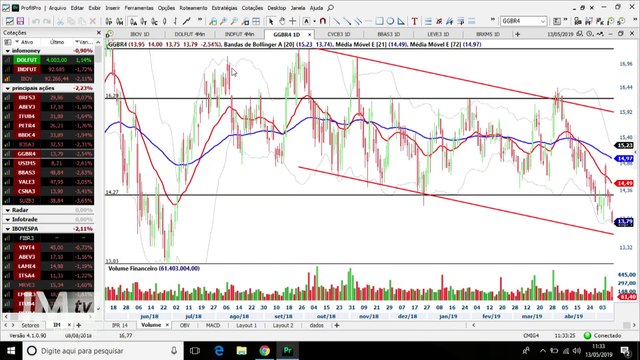Add new bottom layout tab with plus
Viewport: 640px width, 360px height.
(337, 325)
